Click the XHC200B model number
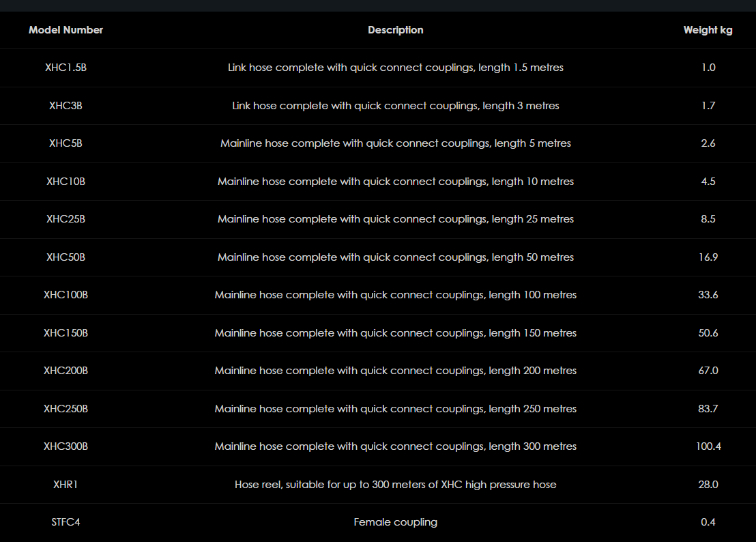 click(x=66, y=371)
